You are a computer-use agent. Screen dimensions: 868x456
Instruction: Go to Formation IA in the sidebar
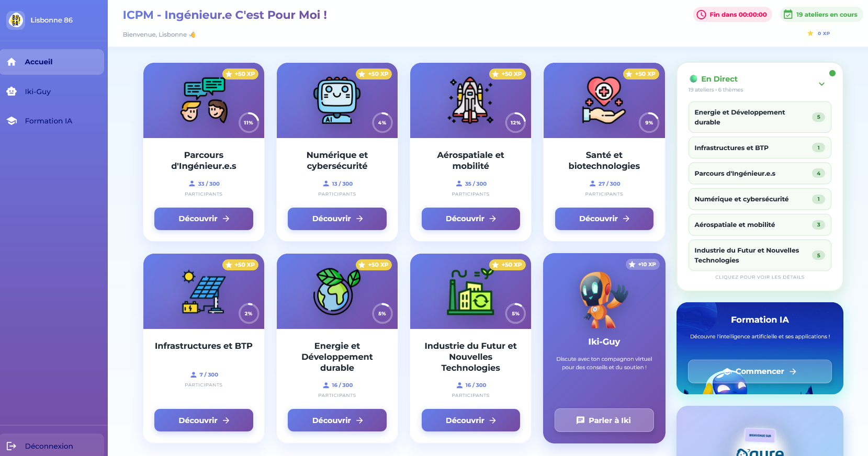tap(48, 121)
